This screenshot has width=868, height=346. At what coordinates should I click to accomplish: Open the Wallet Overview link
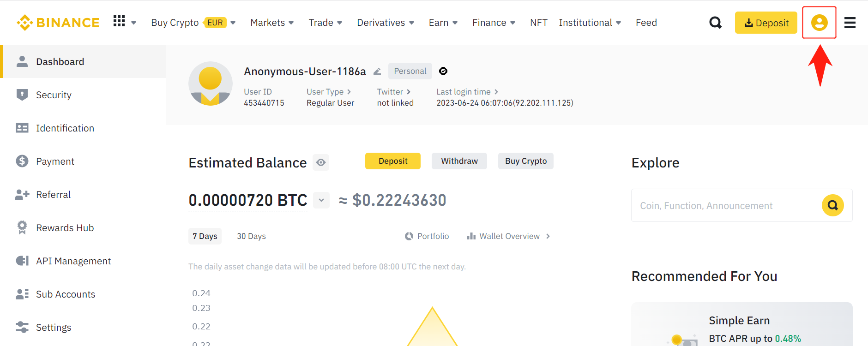(x=508, y=236)
